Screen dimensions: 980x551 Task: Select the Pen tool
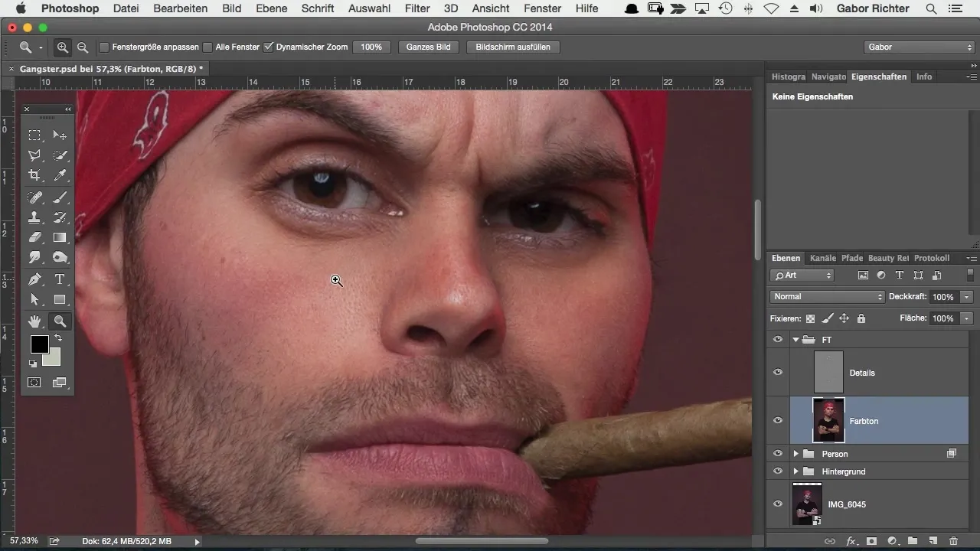click(34, 279)
